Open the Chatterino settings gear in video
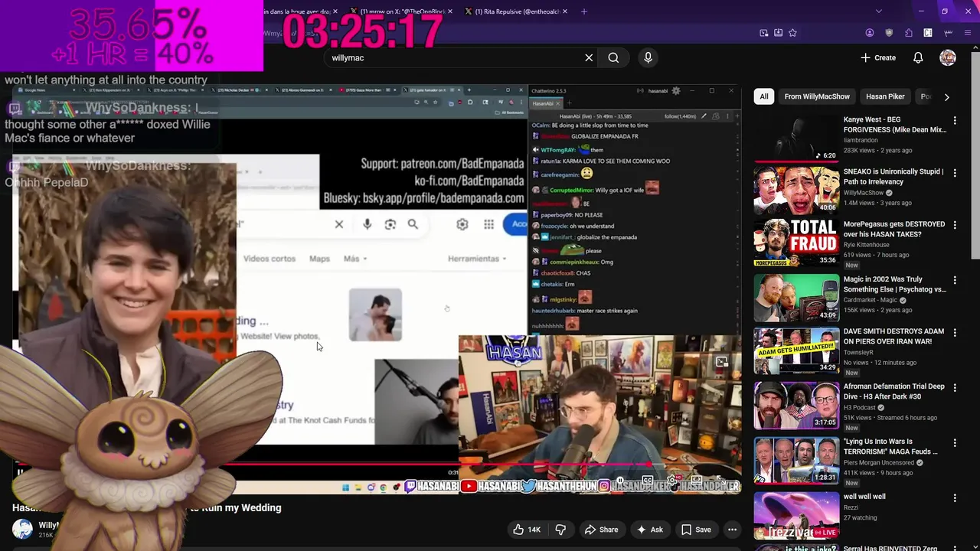 click(675, 91)
